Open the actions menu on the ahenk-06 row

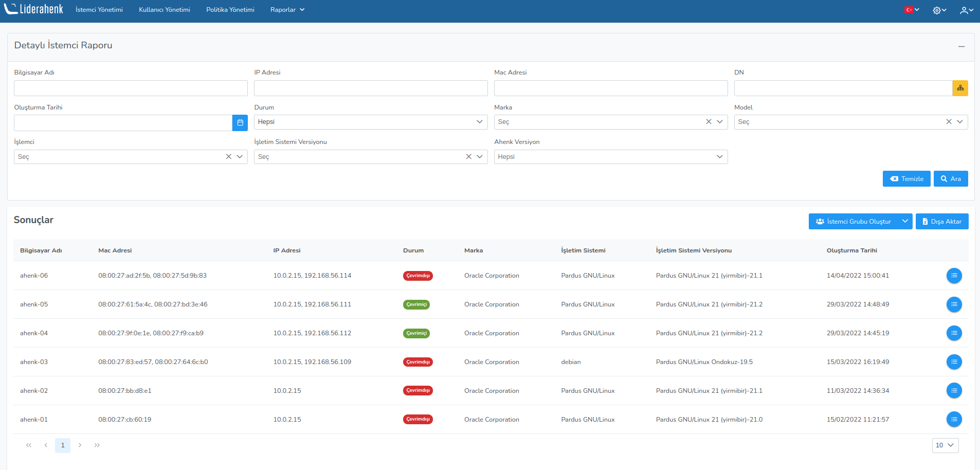click(954, 276)
